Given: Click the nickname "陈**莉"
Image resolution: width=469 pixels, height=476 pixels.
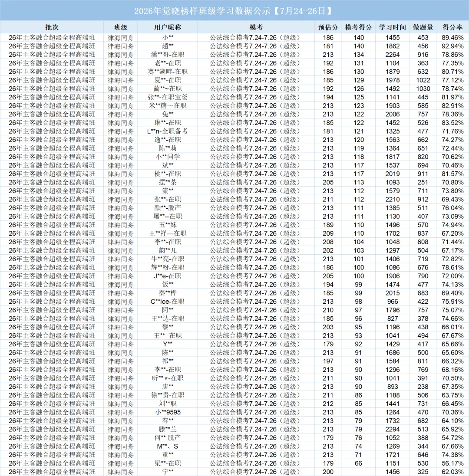Looking at the screenshot, I should click(168, 148).
